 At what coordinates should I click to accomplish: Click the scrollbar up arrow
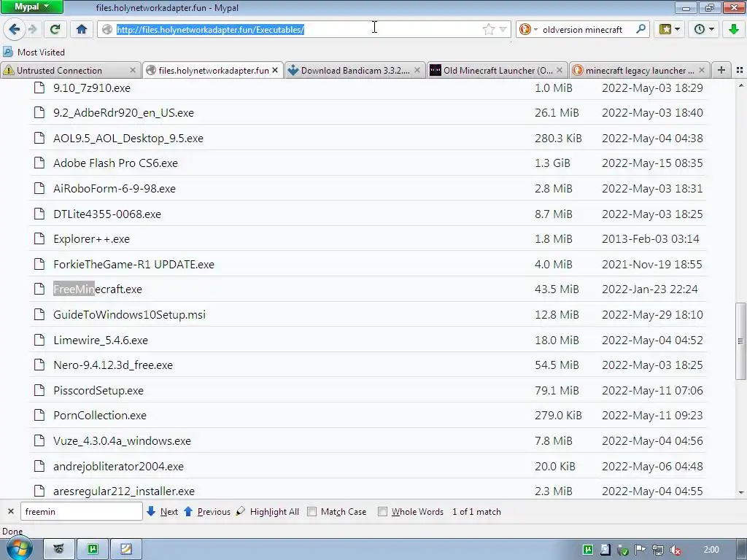click(740, 86)
